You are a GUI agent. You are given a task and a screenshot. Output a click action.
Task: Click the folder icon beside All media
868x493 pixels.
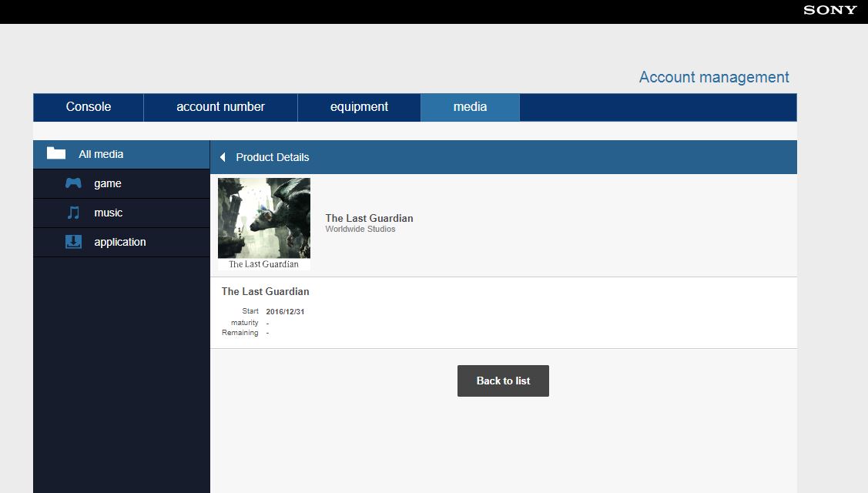click(56, 153)
